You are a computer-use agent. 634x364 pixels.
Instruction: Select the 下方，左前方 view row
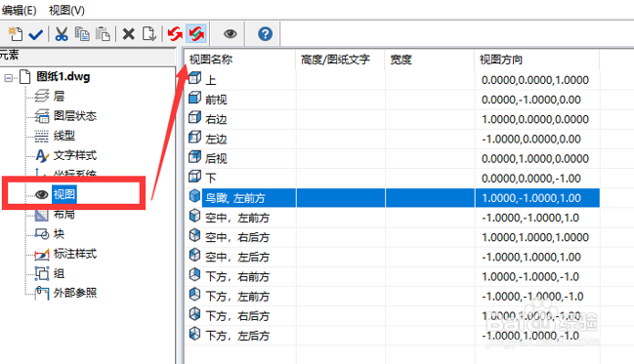392,297
